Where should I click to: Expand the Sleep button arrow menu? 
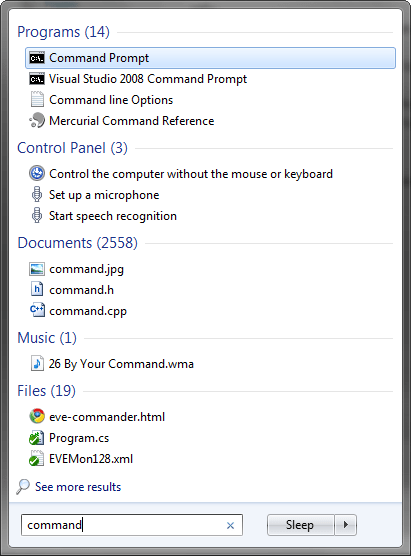coord(346,525)
